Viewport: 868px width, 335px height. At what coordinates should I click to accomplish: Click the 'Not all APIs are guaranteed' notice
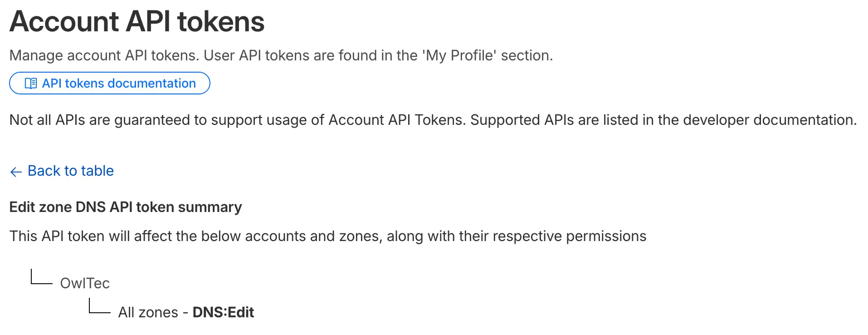pos(433,120)
